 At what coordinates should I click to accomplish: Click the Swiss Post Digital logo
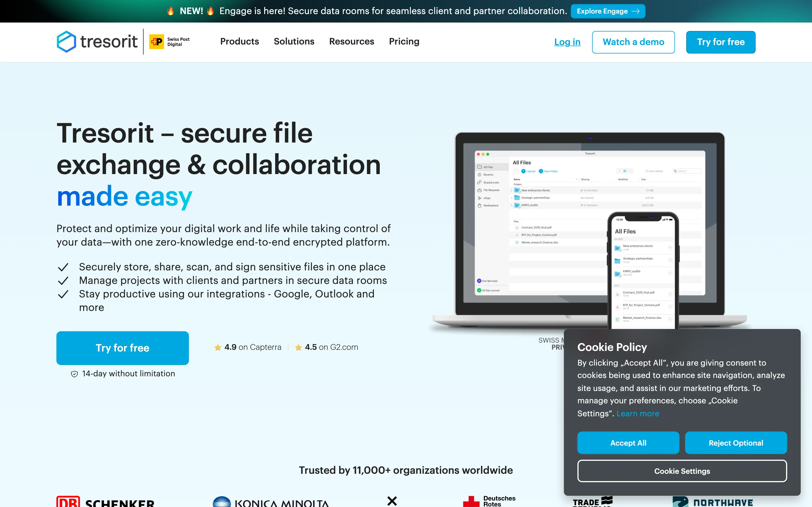click(x=169, y=42)
